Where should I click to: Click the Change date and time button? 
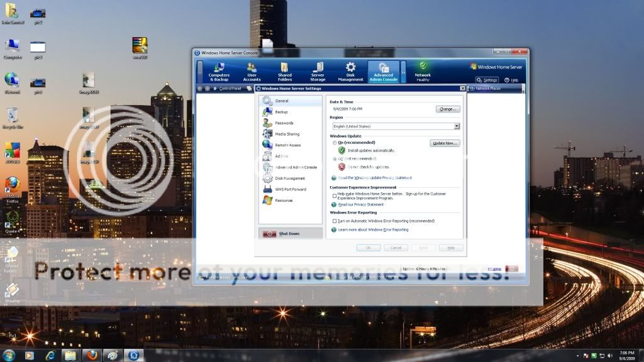pos(447,109)
